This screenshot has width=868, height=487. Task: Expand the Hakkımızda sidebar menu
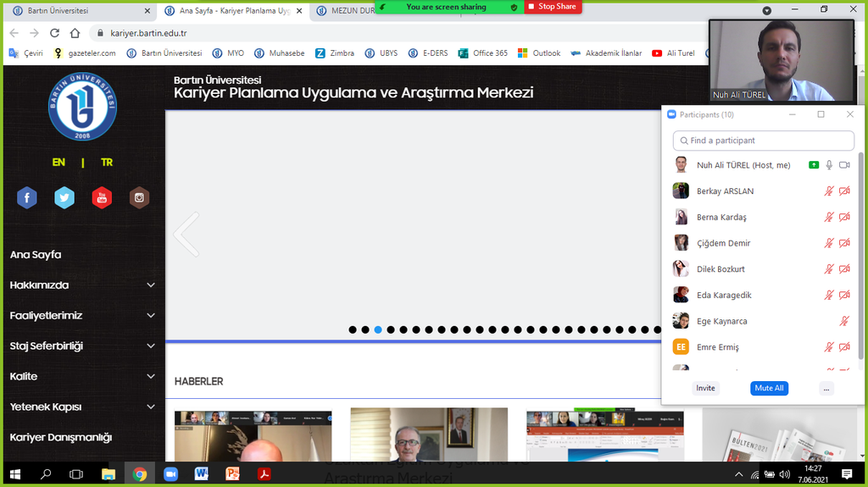pyautogui.click(x=151, y=285)
